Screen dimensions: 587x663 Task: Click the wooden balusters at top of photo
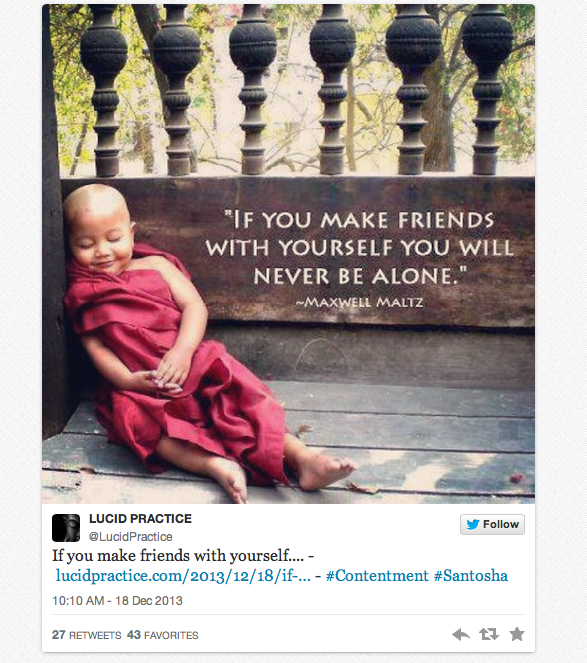(x=296, y=91)
